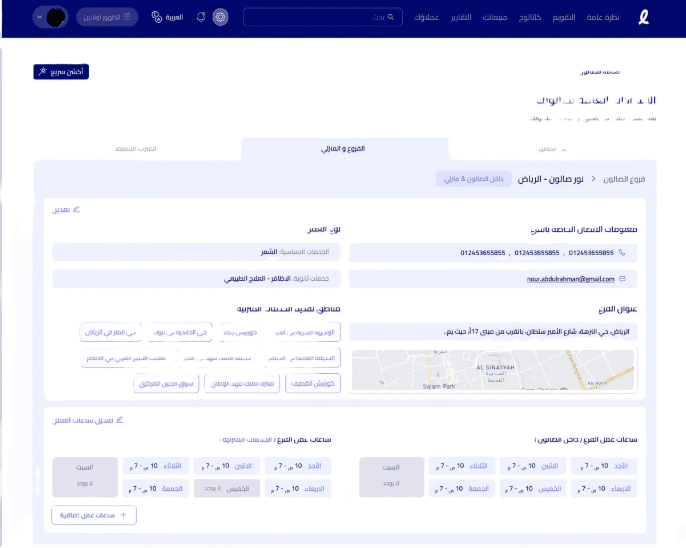Switch language using the العربية selector
Screen dimensions: 686x548
168,17
